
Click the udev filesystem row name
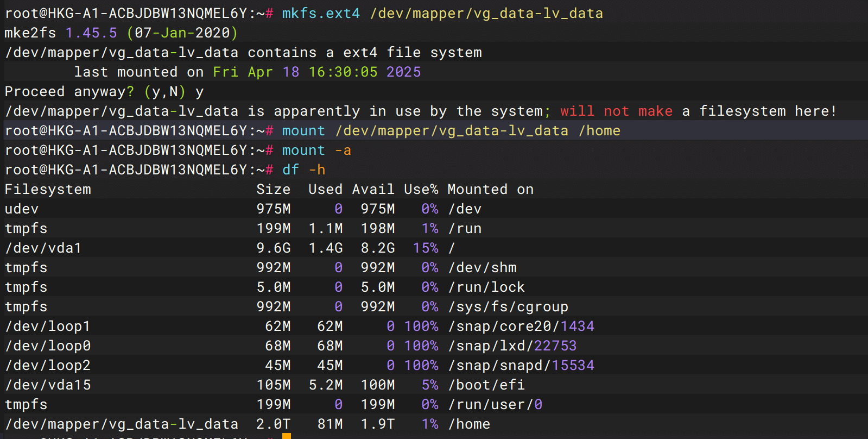tap(22, 209)
